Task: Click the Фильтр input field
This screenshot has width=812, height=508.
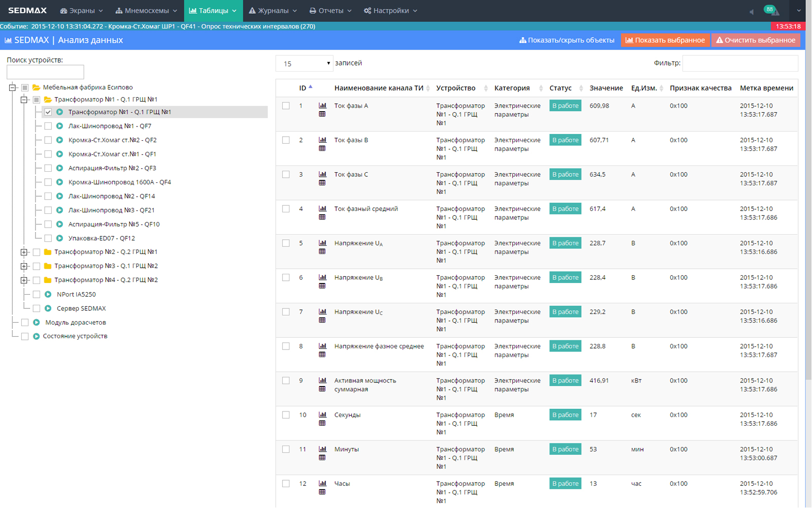Action: 740,63
